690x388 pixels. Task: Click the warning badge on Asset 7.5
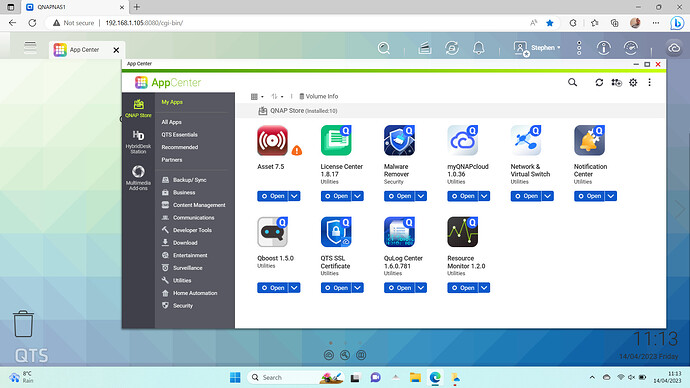pyautogui.click(x=297, y=151)
